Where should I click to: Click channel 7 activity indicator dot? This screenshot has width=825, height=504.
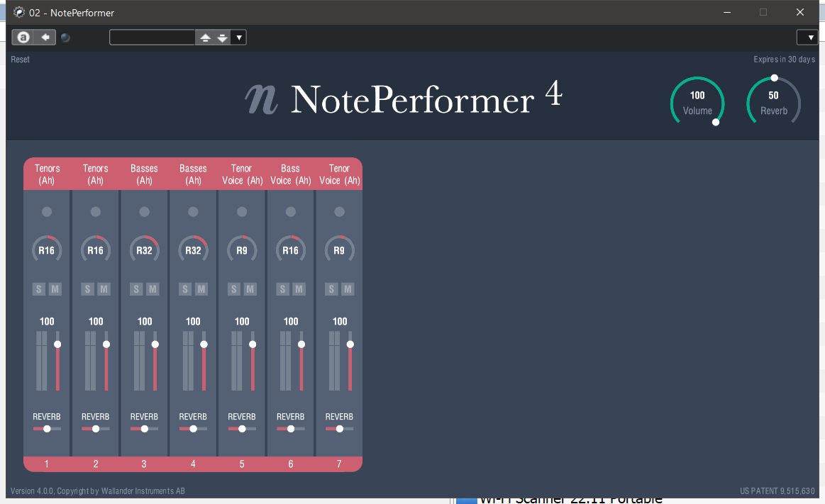pos(339,212)
